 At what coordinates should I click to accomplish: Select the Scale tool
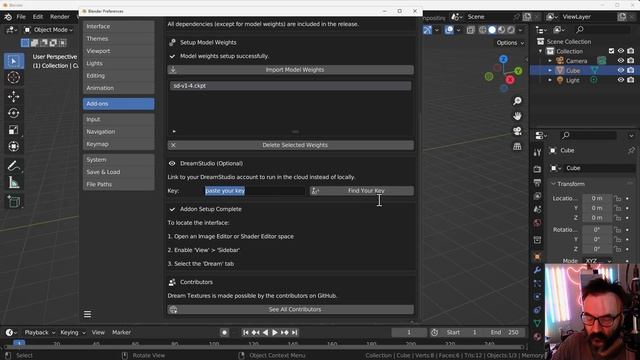[x=14, y=130]
